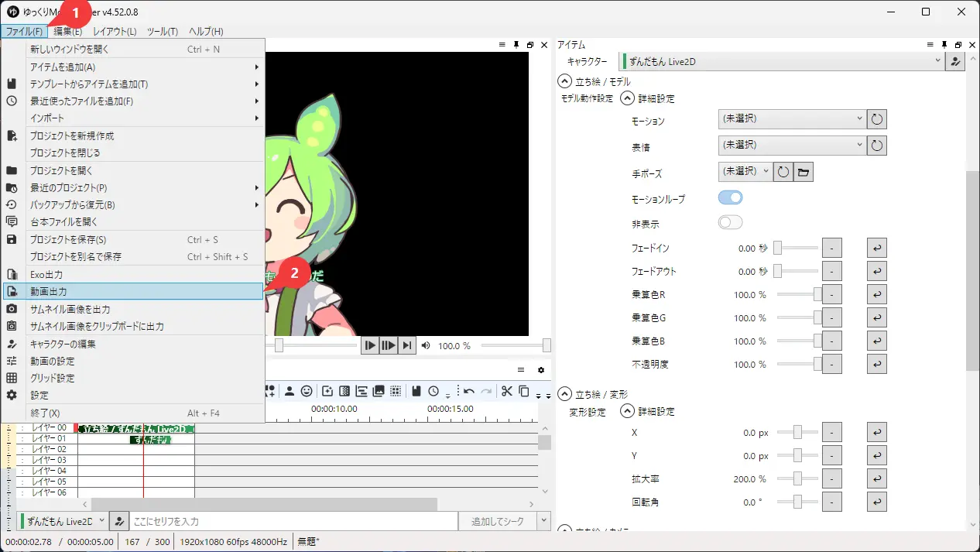
Task: Enable the 非表示 switch
Action: [x=730, y=223]
